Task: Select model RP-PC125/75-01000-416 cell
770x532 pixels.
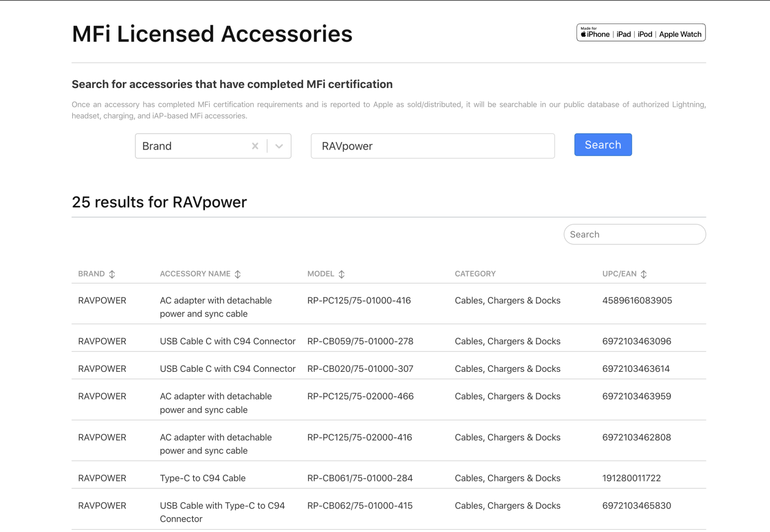Action: (359, 301)
